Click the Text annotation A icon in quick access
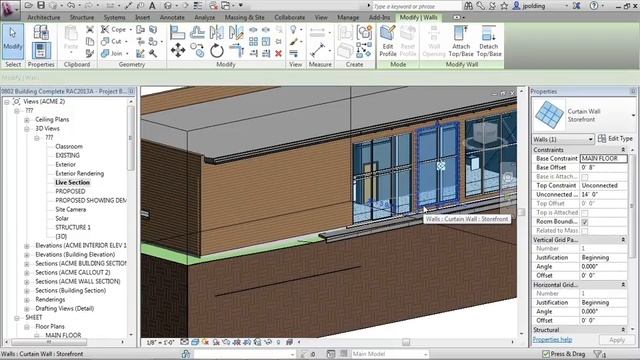 (152, 5)
